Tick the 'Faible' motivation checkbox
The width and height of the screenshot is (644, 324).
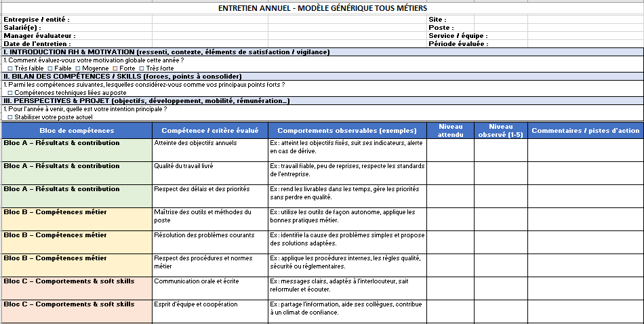click(x=50, y=68)
